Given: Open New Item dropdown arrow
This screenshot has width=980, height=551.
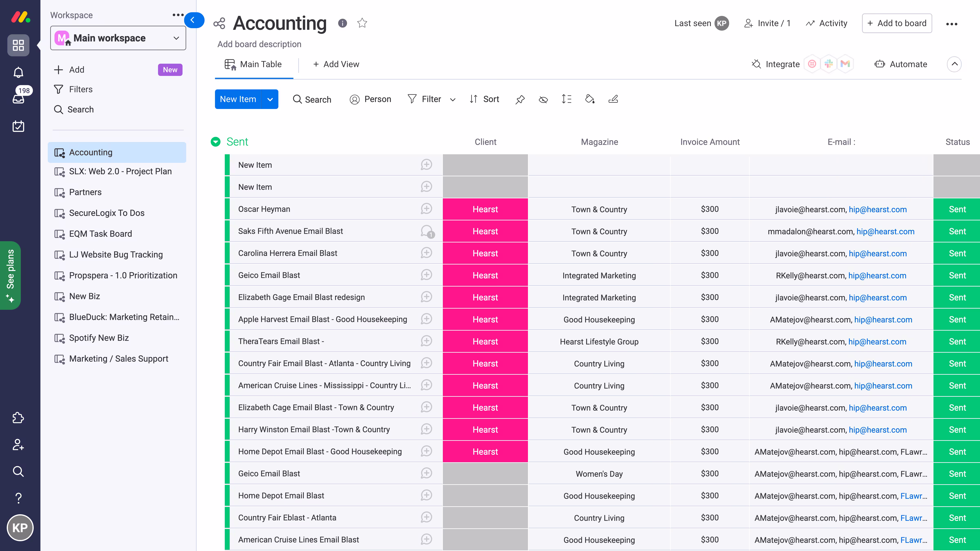Looking at the screenshot, I should click(x=270, y=99).
